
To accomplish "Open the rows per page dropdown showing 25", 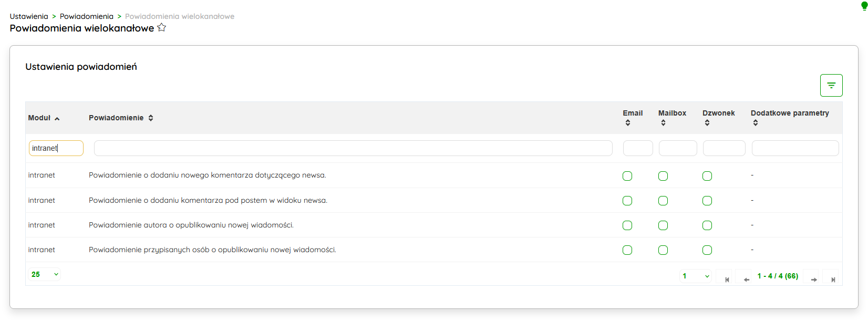I will (x=45, y=274).
